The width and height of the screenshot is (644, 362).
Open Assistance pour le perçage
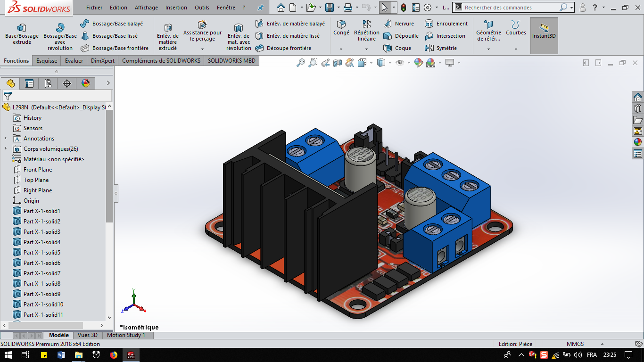pyautogui.click(x=202, y=31)
